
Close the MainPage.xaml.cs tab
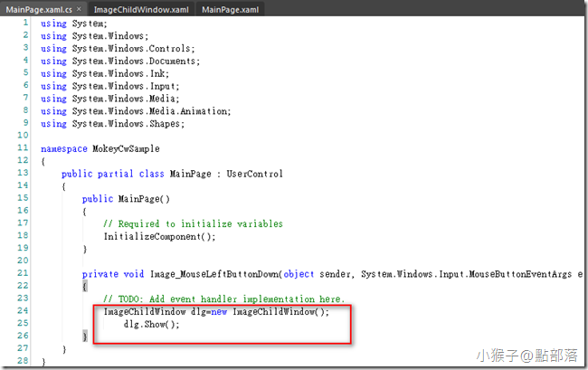pyautogui.click(x=79, y=9)
